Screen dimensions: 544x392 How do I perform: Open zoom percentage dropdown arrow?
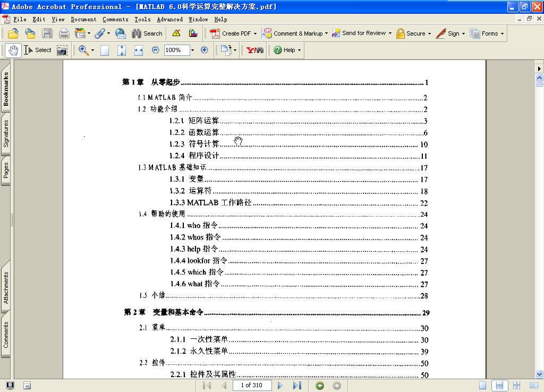(192, 50)
